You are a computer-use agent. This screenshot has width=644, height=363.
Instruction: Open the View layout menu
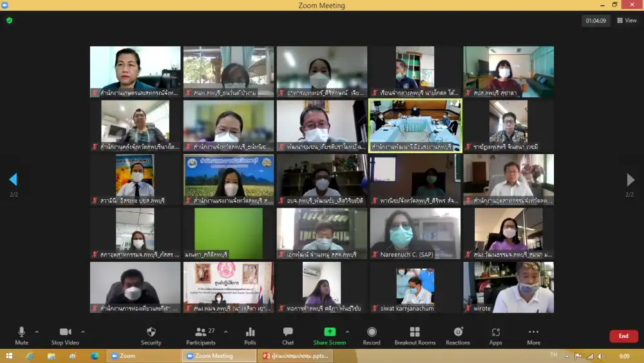627,21
